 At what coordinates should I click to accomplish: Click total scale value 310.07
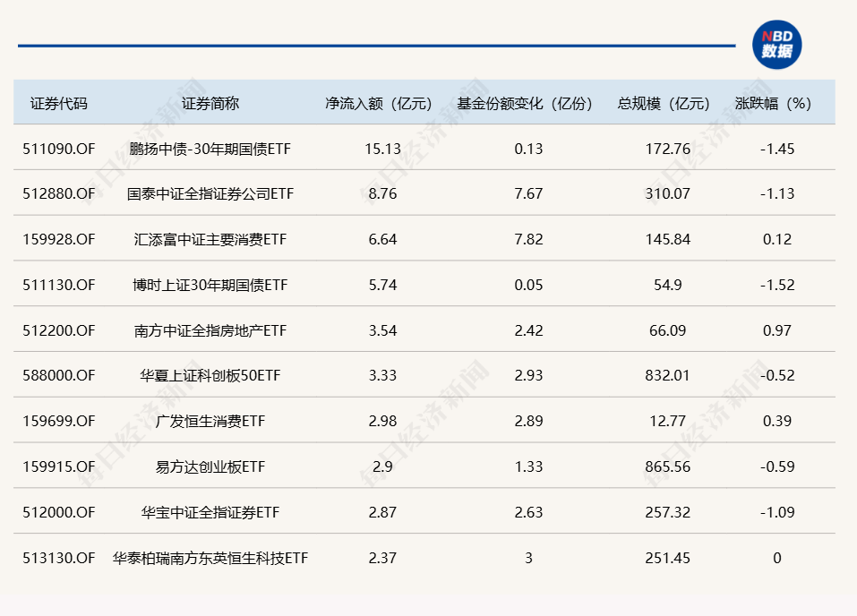click(x=668, y=193)
